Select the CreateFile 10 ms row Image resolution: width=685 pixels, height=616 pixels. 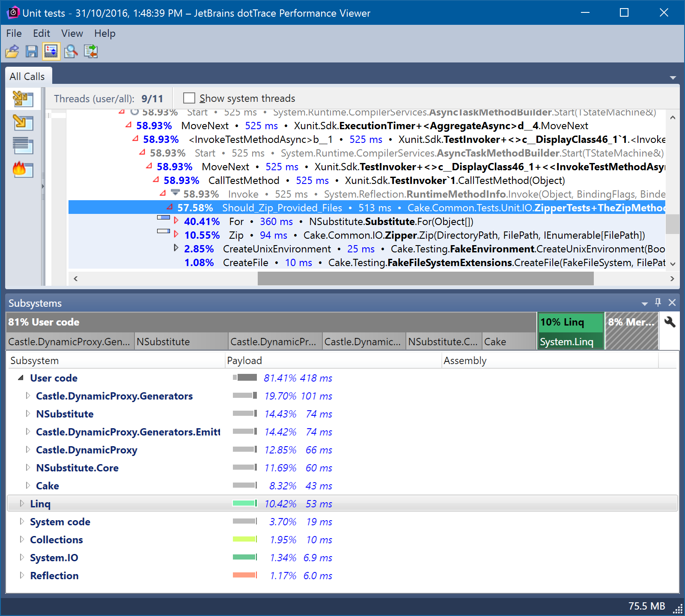click(367, 263)
